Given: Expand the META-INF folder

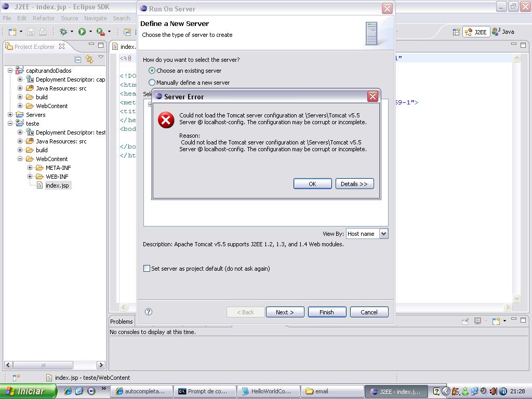Looking at the screenshot, I should (x=30, y=168).
